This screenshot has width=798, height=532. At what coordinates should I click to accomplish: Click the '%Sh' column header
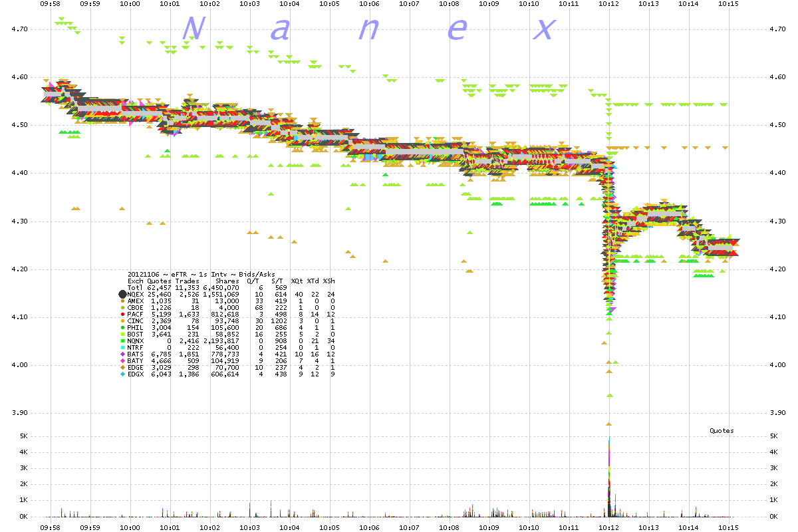coord(329,281)
